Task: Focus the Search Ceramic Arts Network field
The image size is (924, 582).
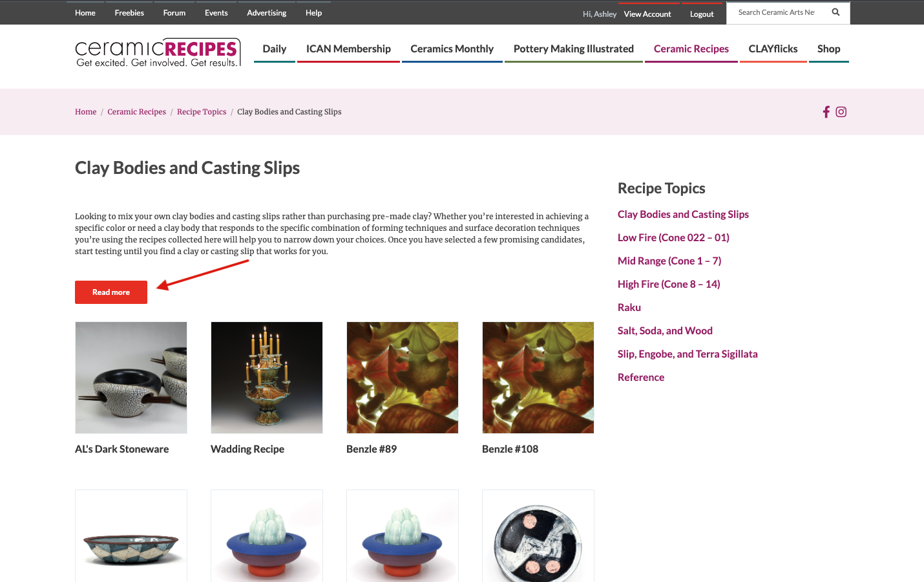Action: 777,12
